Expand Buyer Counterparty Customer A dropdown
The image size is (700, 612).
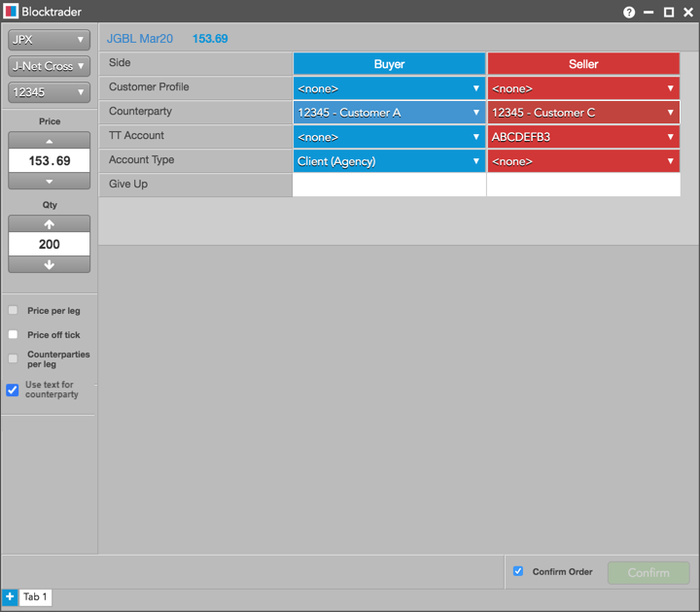pyautogui.click(x=389, y=113)
